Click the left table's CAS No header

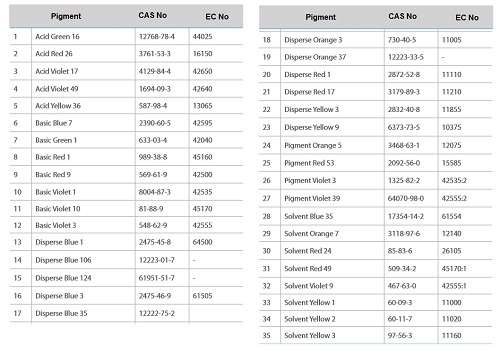152,15
